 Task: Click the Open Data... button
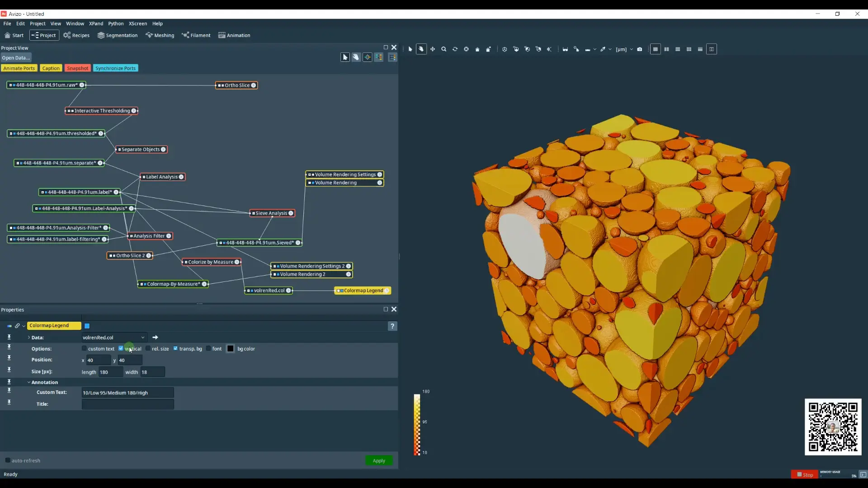[16, 58]
